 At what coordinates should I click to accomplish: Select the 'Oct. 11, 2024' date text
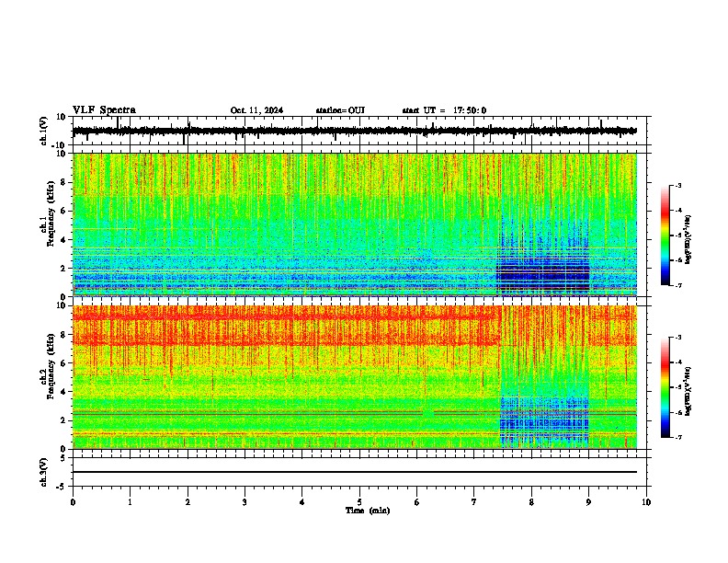(x=256, y=110)
